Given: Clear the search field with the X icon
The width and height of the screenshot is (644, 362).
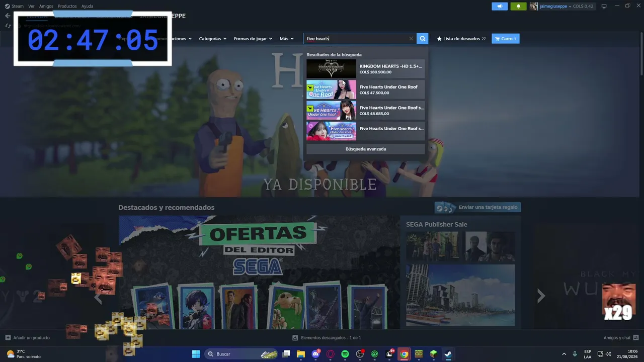Looking at the screenshot, I should click(x=411, y=39).
